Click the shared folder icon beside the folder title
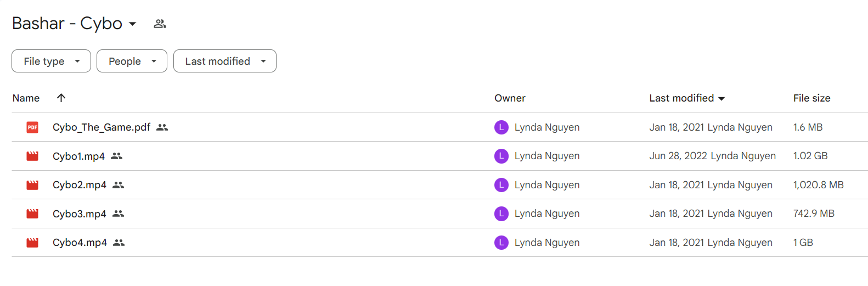Screen dimensions: 868x286 click(x=160, y=24)
